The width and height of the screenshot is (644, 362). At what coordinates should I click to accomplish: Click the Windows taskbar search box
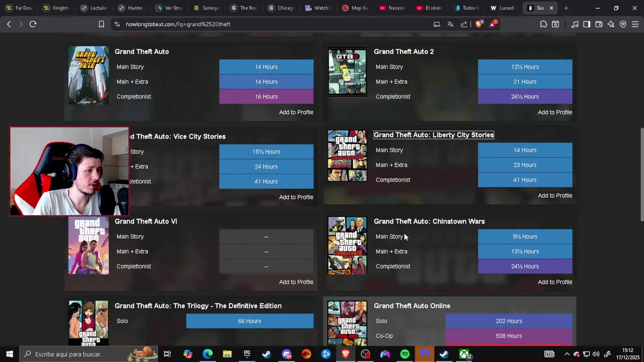coord(88,354)
